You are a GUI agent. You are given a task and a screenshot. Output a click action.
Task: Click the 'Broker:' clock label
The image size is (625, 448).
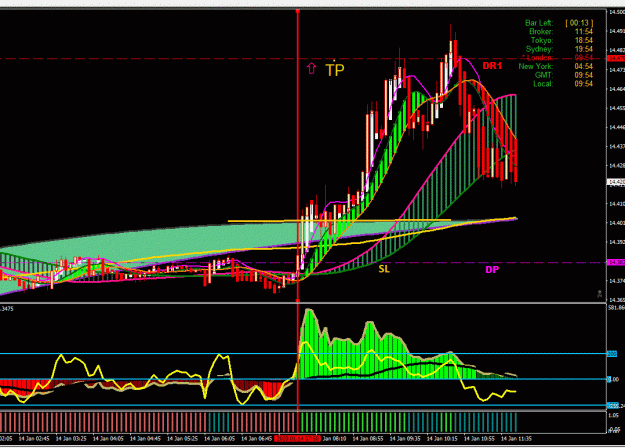point(541,31)
